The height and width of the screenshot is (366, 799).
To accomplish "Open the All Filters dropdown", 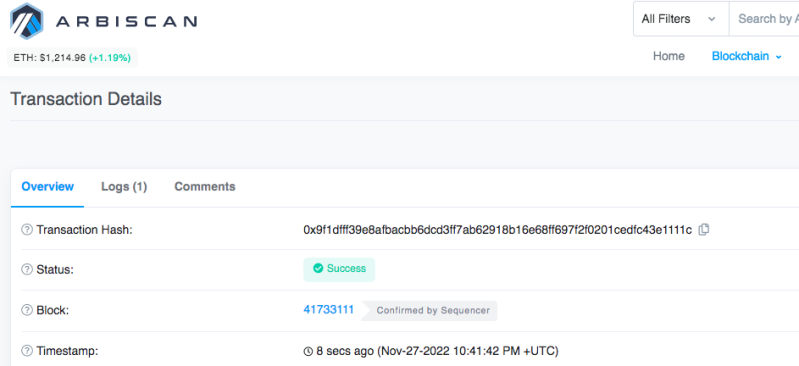I will click(681, 19).
